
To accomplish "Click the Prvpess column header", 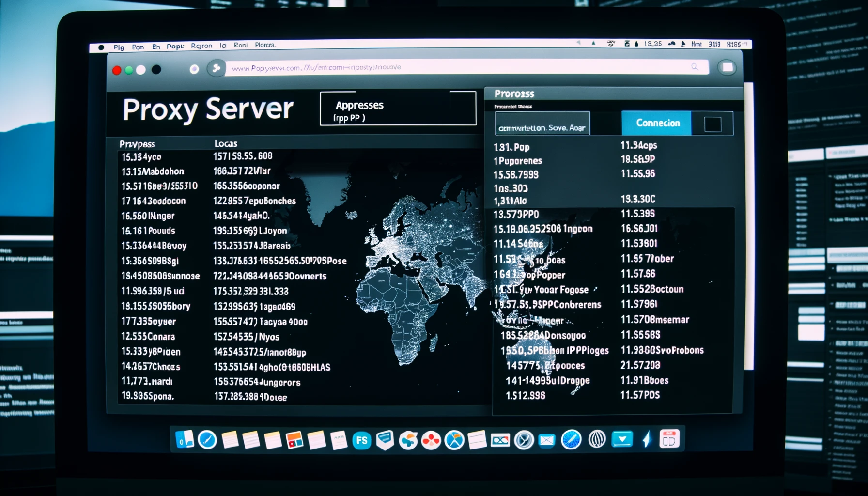I will [x=137, y=144].
